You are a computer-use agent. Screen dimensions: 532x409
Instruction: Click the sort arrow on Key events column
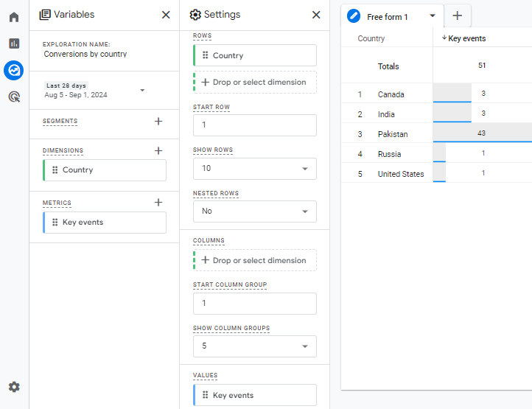(x=444, y=38)
